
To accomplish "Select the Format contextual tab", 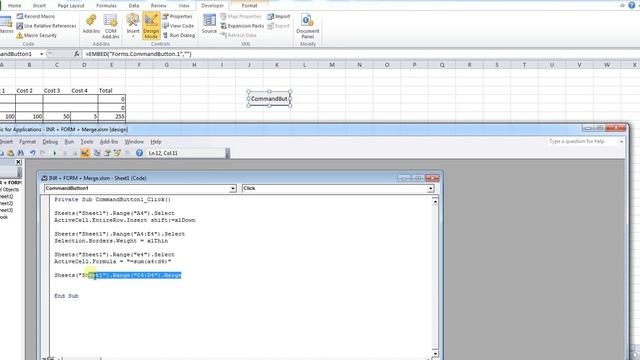I will pyautogui.click(x=249, y=6).
